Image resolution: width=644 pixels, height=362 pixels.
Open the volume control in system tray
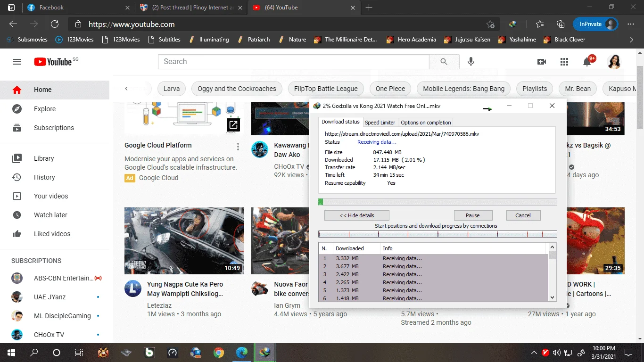click(557, 352)
